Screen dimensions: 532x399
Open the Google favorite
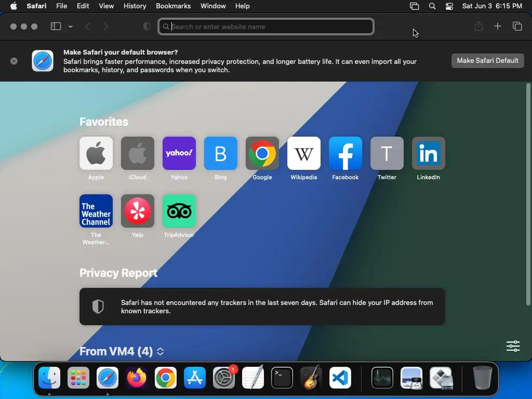pyautogui.click(x=262, y=153)
